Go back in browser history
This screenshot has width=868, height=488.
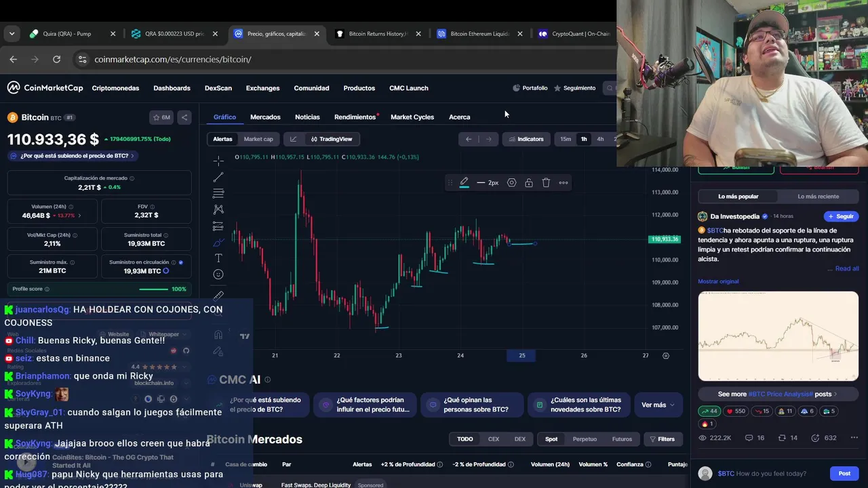click(x=13, y=59)
